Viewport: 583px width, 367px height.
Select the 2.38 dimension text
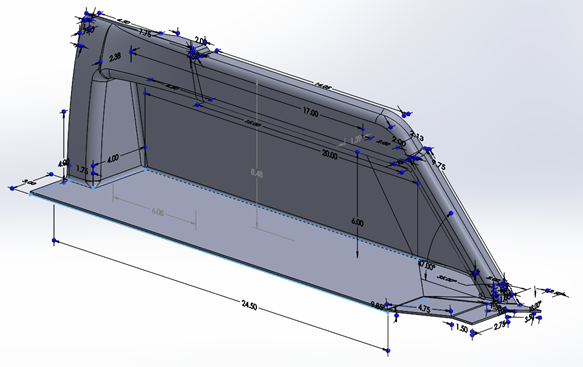[x=115, y=57]
